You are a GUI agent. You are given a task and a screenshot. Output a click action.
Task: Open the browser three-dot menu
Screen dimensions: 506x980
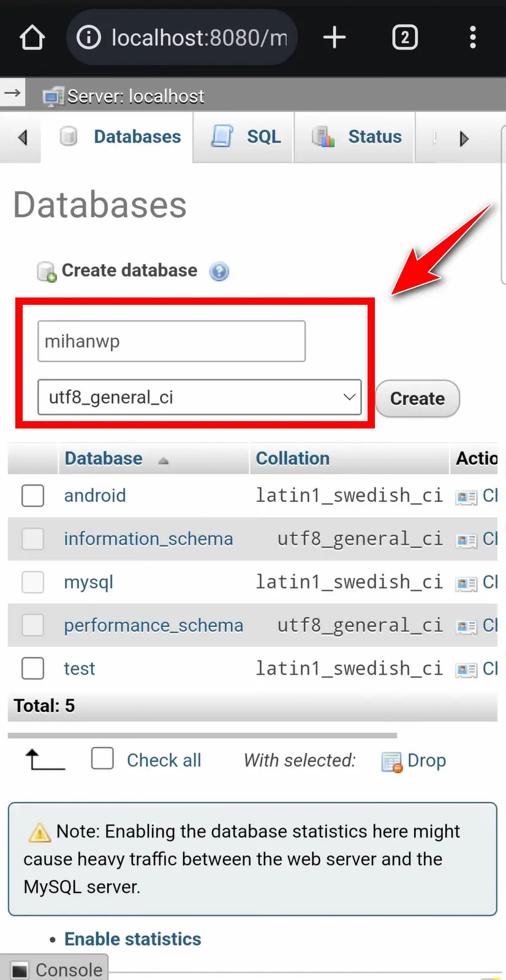tap(472, 37)
